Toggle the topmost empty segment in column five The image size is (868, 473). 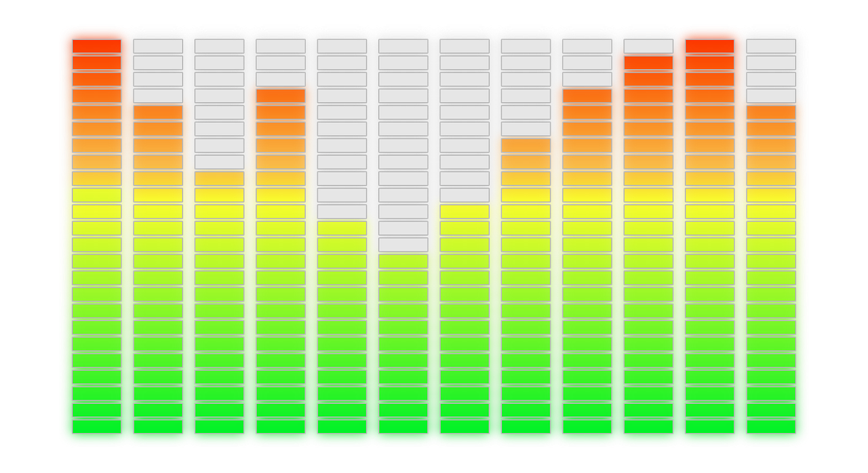click(x=340, y=46)
